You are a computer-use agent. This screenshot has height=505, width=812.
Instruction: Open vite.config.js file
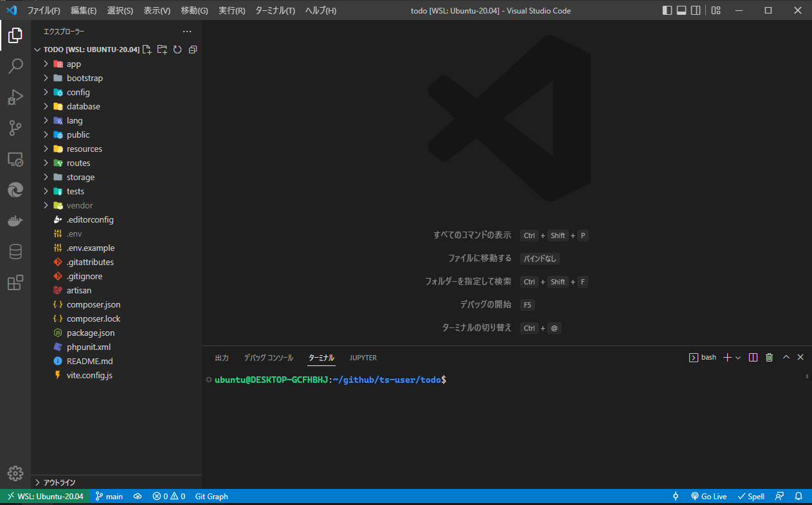pos(116,375)
